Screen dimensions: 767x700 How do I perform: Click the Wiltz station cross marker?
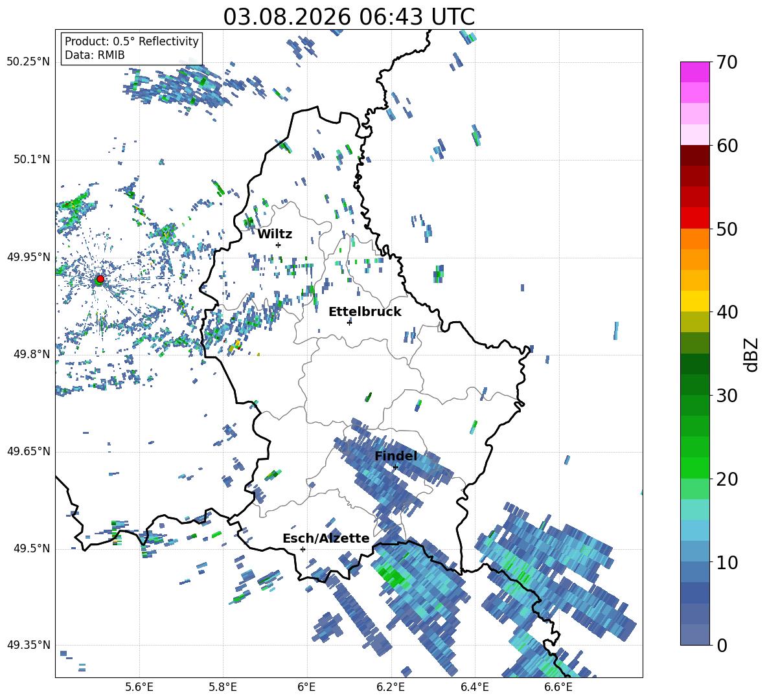[278, 245]
